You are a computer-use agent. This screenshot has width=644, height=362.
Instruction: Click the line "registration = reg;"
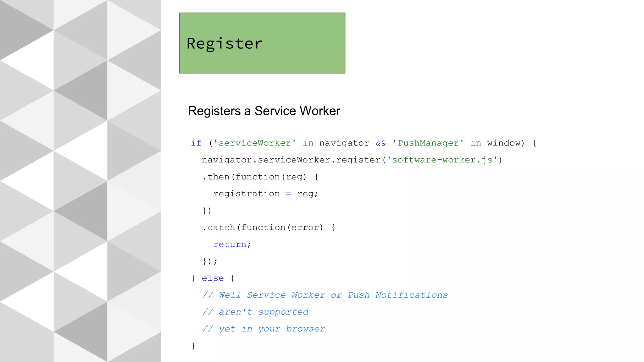(266, 194)
